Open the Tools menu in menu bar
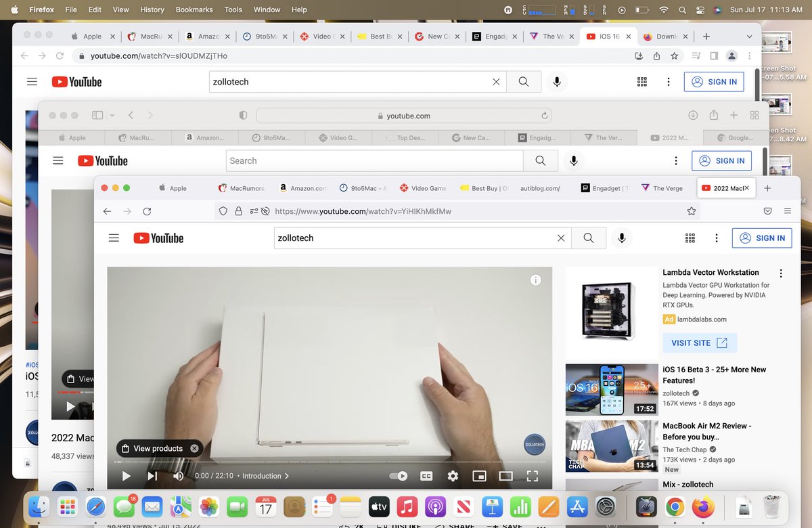Image resolution: width=812 pixels, height=528 pixels. pyautogui.click(x=233, y=9)
